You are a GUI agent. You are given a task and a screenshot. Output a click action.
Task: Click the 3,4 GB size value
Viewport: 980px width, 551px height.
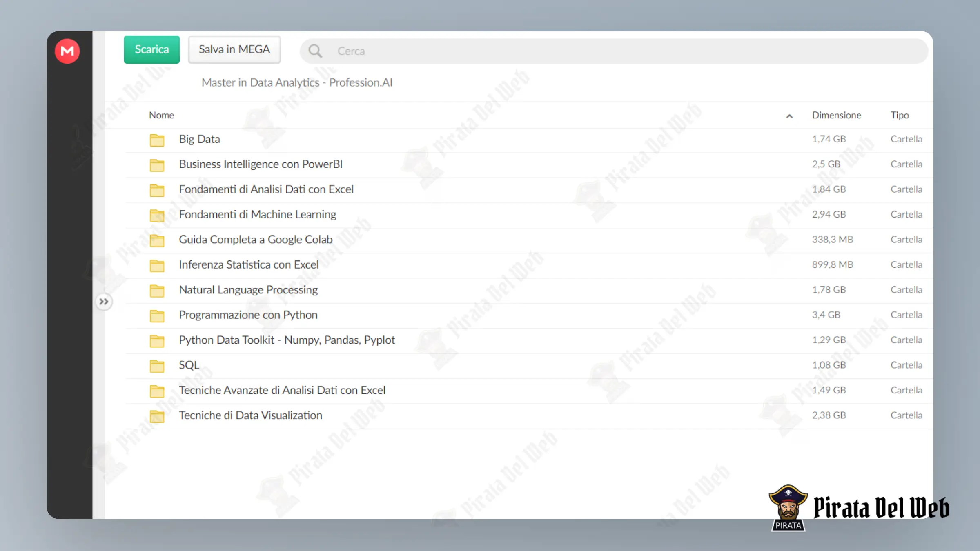[x=826, y=315]
